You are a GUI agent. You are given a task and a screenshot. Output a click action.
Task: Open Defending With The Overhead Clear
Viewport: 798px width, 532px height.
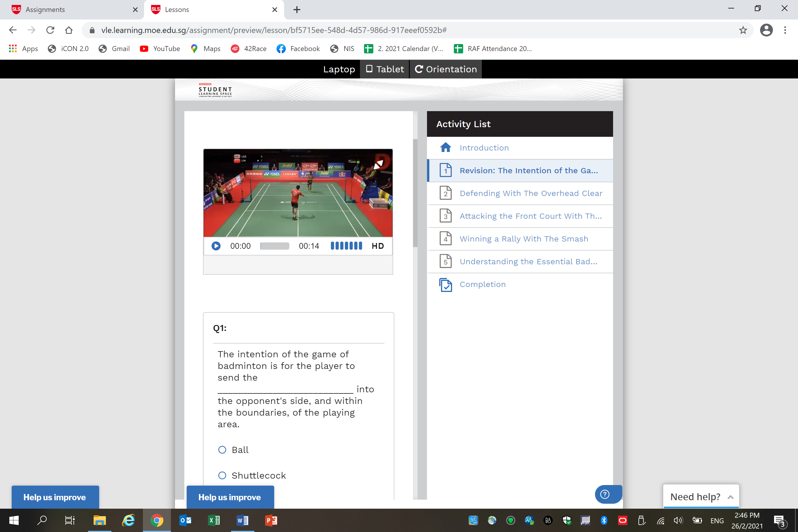click(x=520, y=193)
